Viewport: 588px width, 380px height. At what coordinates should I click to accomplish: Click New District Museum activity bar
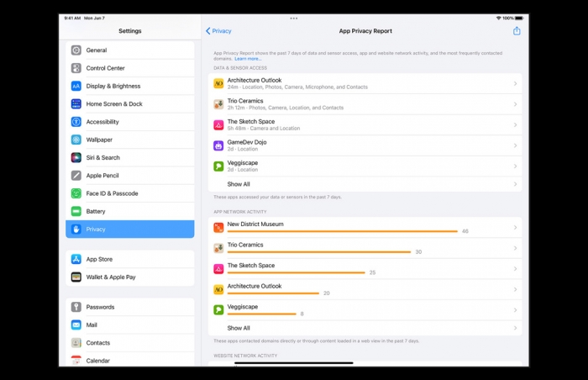(x=342, y=231)
